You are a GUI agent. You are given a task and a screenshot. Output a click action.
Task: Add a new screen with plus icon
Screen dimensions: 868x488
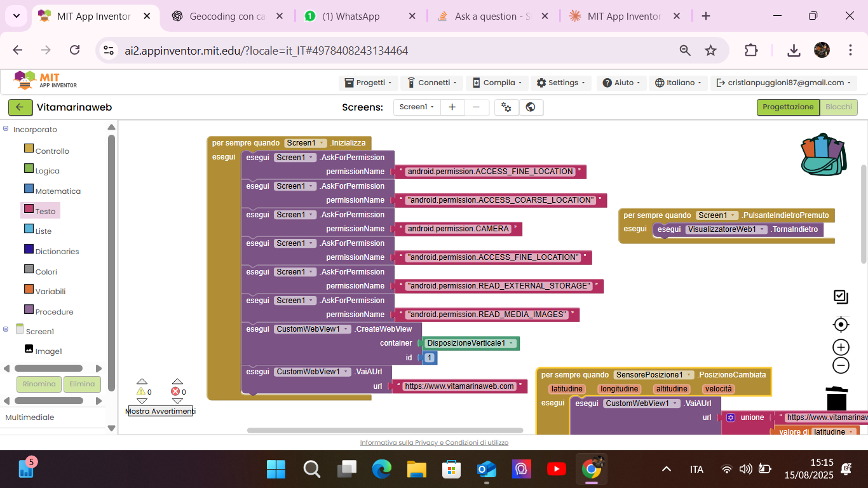452,107
